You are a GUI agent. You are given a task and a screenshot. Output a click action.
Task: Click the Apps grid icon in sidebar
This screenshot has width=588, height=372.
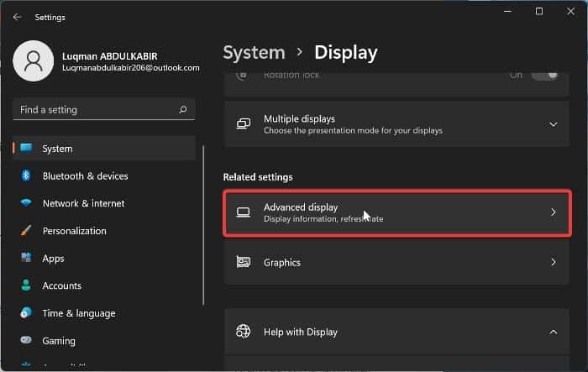(x=26, y=258)
